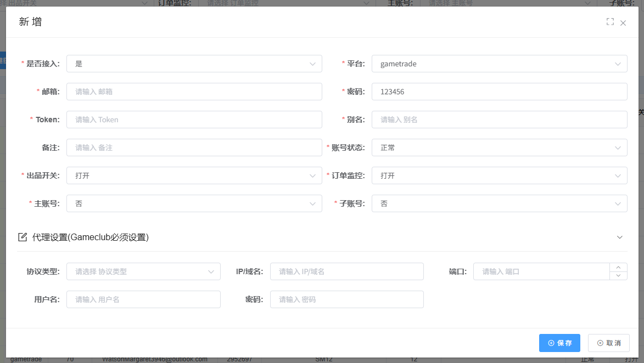Click the IP/域名 input field

click(346, 271)
